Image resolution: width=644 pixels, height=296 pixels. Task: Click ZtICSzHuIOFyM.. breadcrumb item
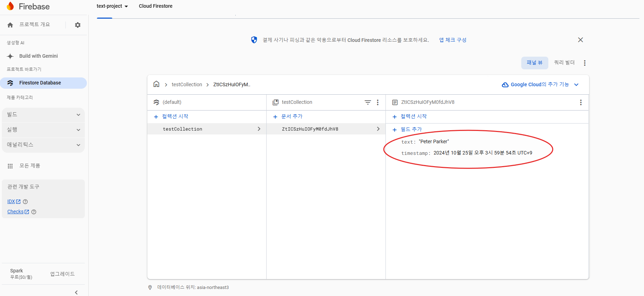click(x=232, y=85)
